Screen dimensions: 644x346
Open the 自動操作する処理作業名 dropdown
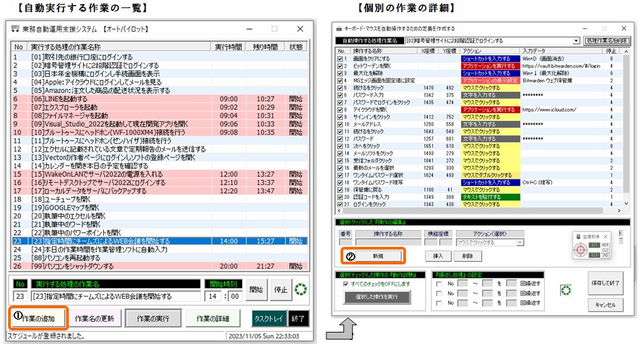click(577, 40)
